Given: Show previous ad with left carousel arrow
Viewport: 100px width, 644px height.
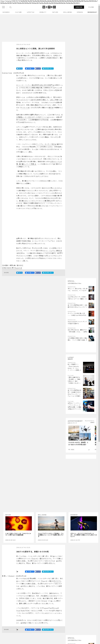Looking at the screenshot, I should click(68, 435).
